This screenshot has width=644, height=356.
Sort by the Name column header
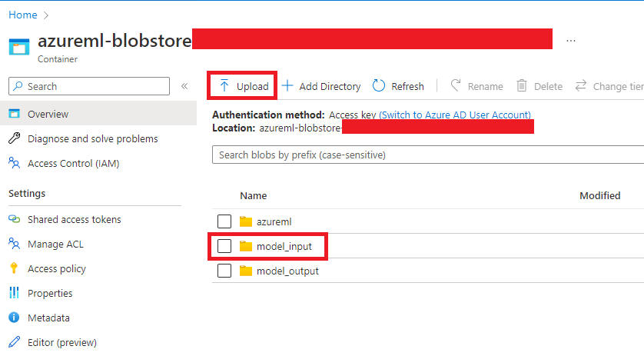254,195
